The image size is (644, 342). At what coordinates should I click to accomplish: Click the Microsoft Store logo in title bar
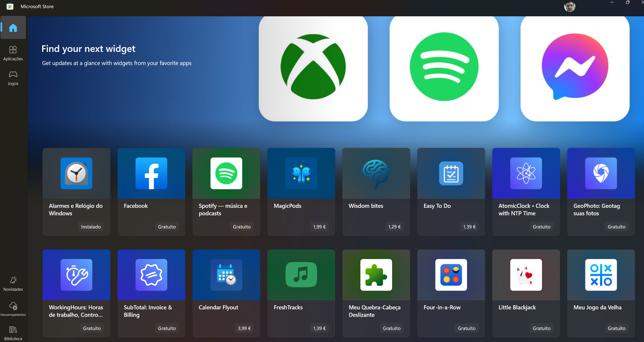[10, 6]
